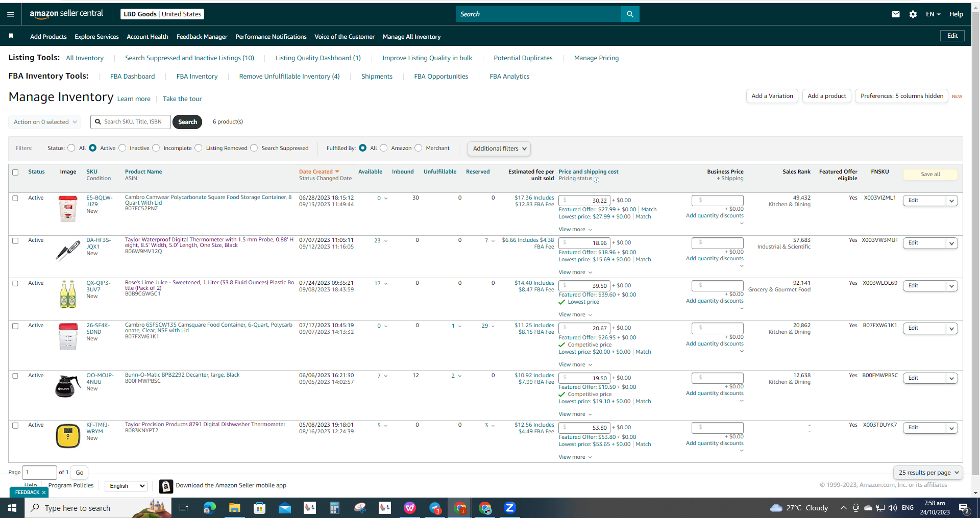
Task: Expand View more for Rose's Lime Juice
Action: coord(575,315)
